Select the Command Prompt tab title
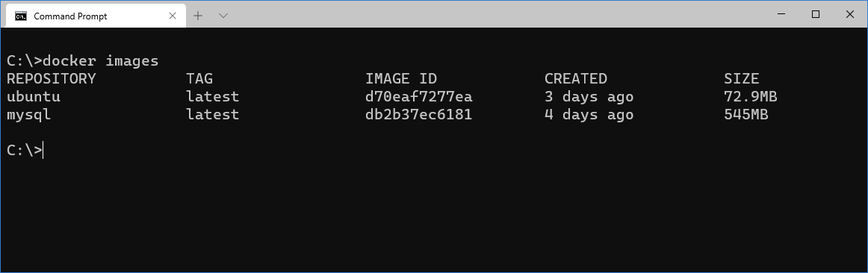 70,16
